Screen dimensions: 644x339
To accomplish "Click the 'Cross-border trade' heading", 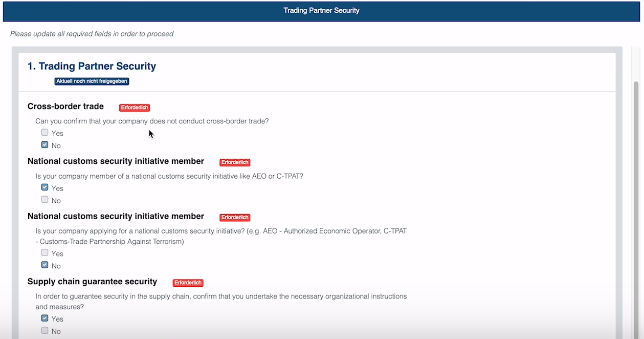I will point(65,107).
